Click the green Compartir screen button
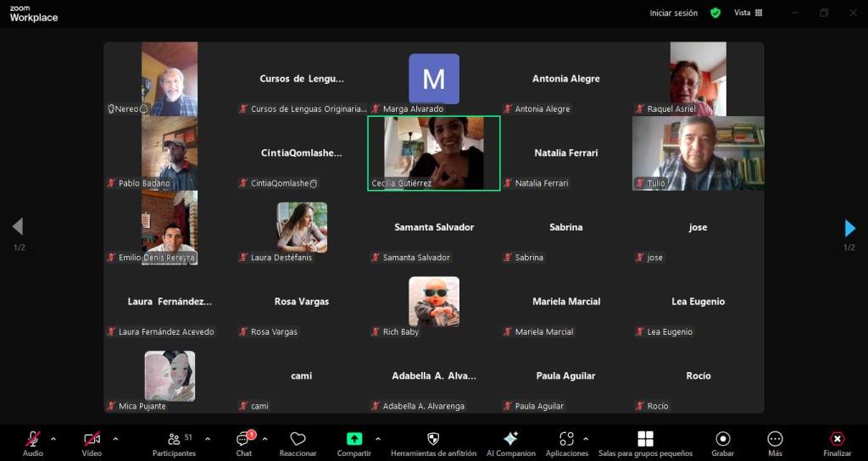Image resolution: width=868 pixels, height=461 pixels. click(354, 440)
